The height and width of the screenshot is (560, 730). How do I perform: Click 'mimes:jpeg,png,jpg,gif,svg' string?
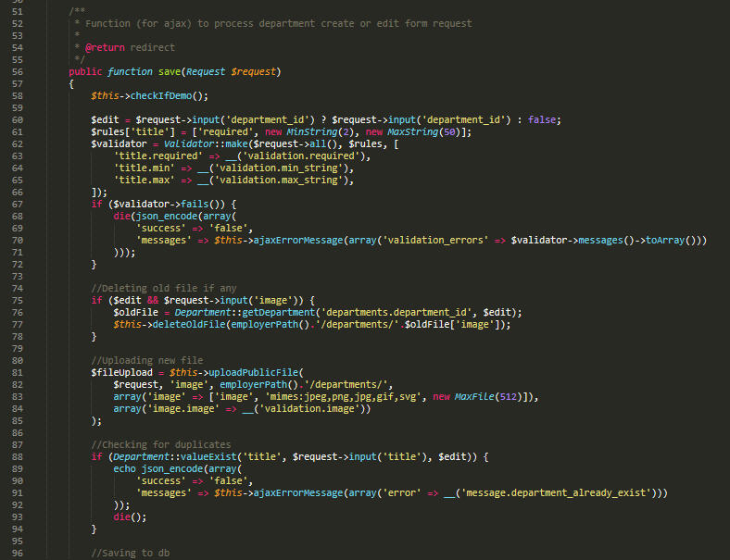(344, 397)
